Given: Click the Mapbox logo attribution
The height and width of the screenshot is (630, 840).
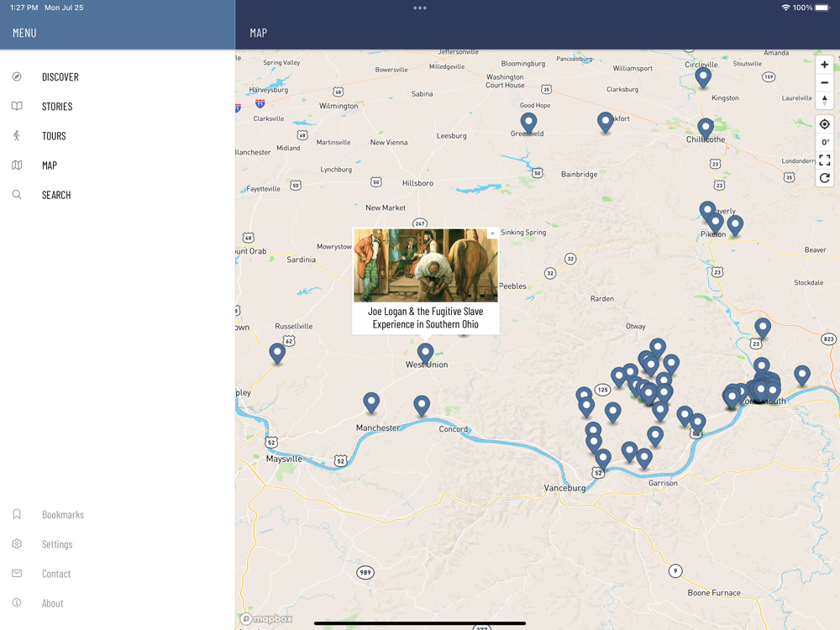Looking at the screenshot, I should pyautogui.click(x=267, y=619).
